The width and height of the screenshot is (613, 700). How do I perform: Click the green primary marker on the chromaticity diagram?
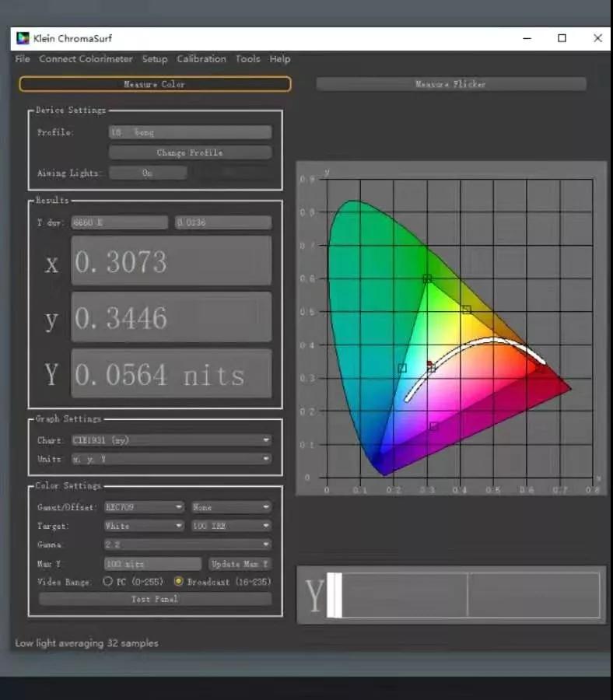[426, 278]
